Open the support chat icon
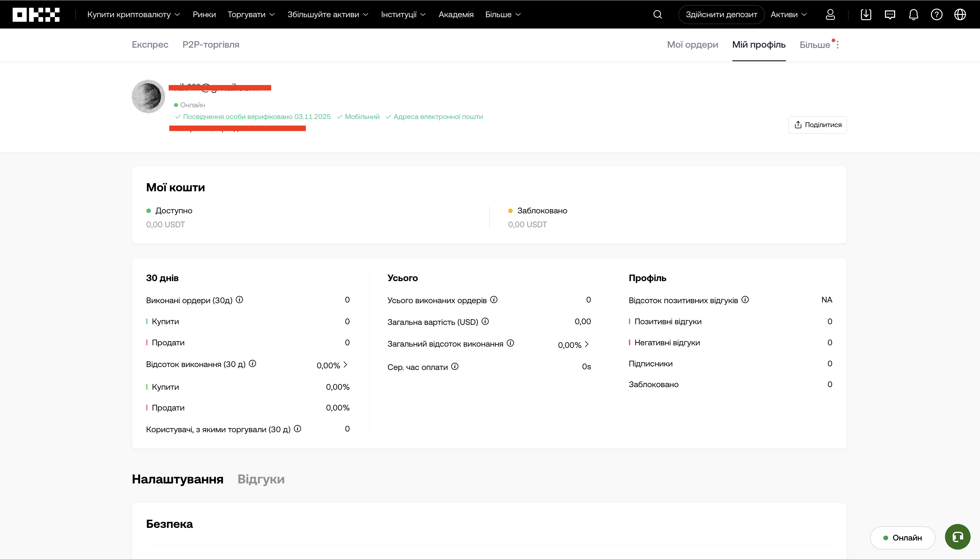The image size is (980, 559). [889, 14]
